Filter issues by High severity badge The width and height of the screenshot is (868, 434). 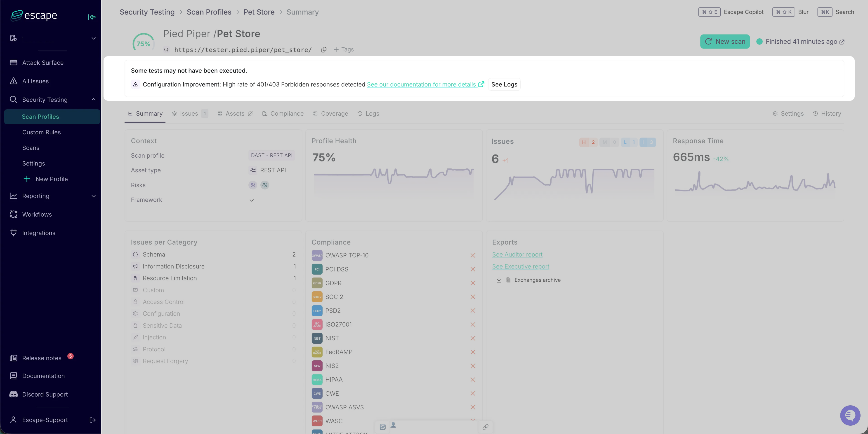click(588, 142)
